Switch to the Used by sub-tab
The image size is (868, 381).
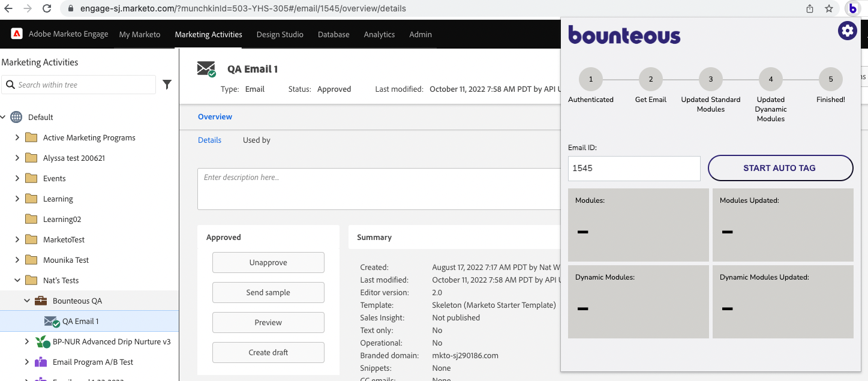257,140
